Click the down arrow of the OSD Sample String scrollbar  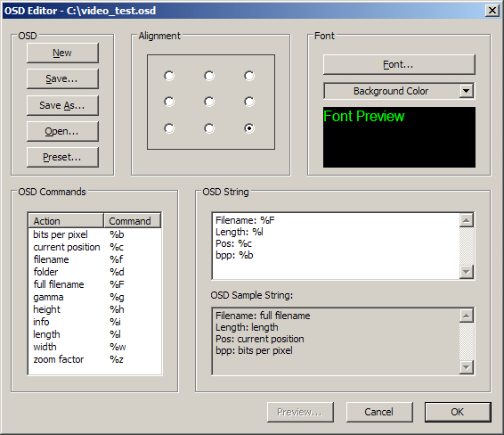(467, 367)
